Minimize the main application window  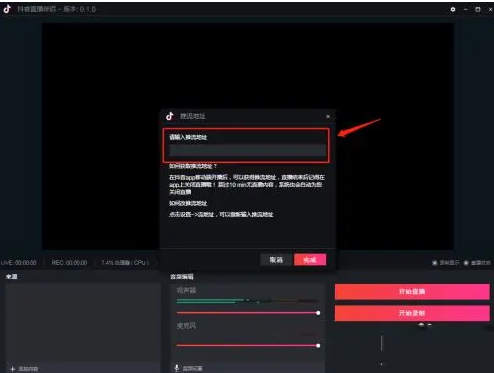(x=466, y=9)
